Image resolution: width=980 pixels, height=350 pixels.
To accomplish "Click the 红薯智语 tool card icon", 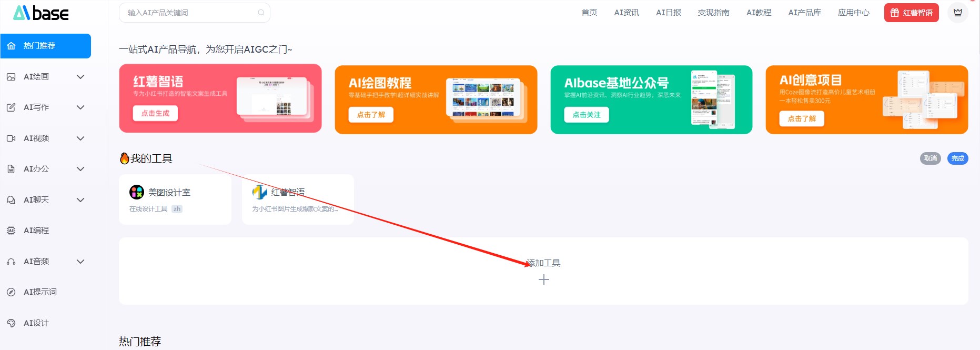I will (x=260, y=192).
